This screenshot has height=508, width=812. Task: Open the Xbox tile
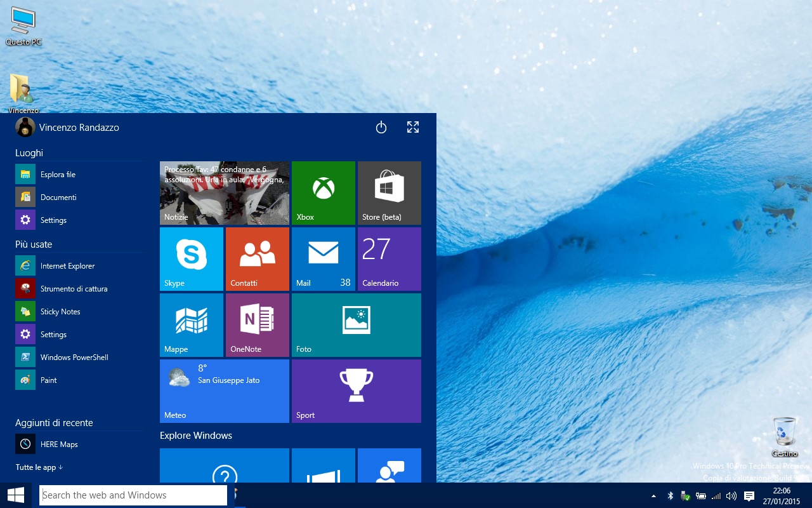(324, 193)
